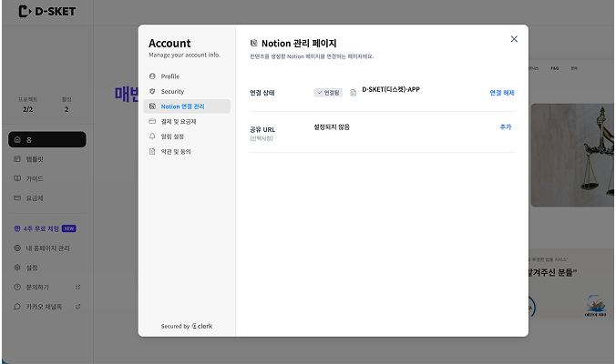The height and width of the screenshot is (364, 616).
Task: Click the Clerk logo in footer
Action: click(202, 326)
